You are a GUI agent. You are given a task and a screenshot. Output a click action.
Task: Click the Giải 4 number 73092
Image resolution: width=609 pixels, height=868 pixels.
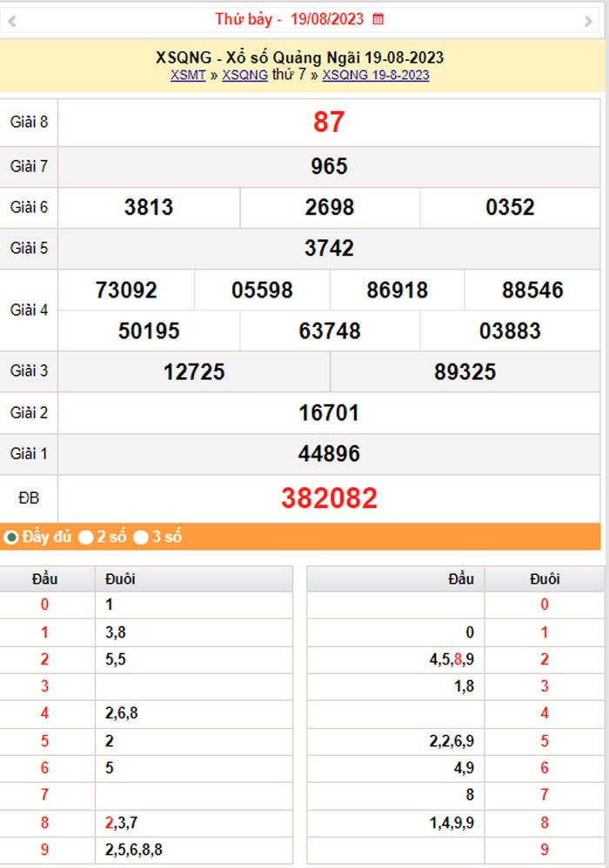tap(126, 290)
